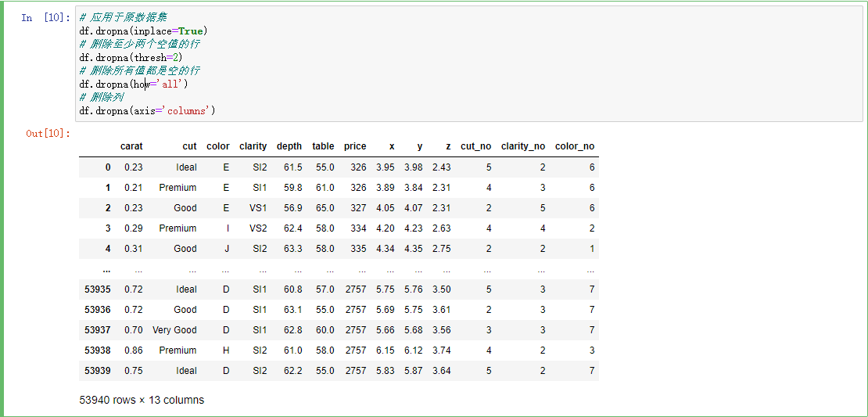Viewport: 868px width, 417px height.
Task: Click the cut_no column header
Action: 476,146
